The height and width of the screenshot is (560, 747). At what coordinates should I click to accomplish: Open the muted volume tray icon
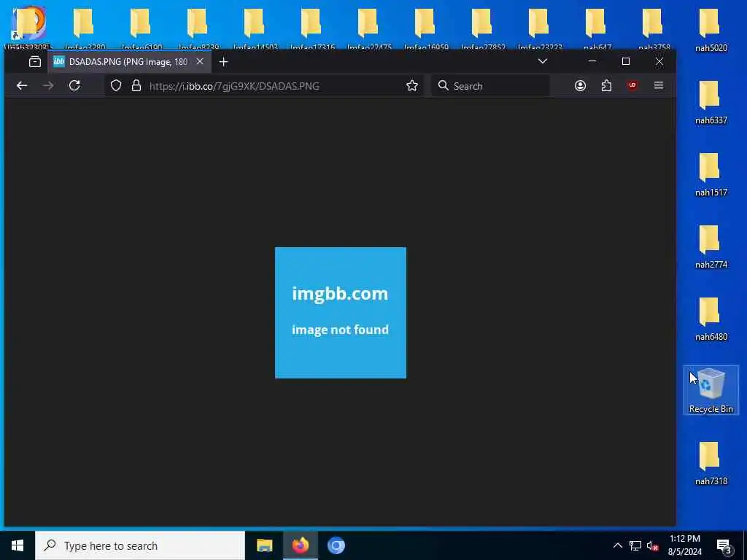point(652,545)
